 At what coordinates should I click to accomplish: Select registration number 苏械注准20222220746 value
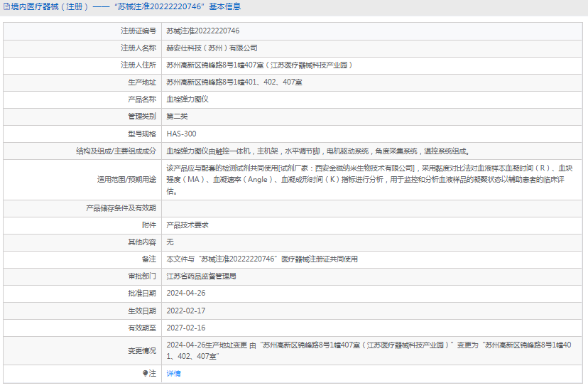(x=203, y=31)
